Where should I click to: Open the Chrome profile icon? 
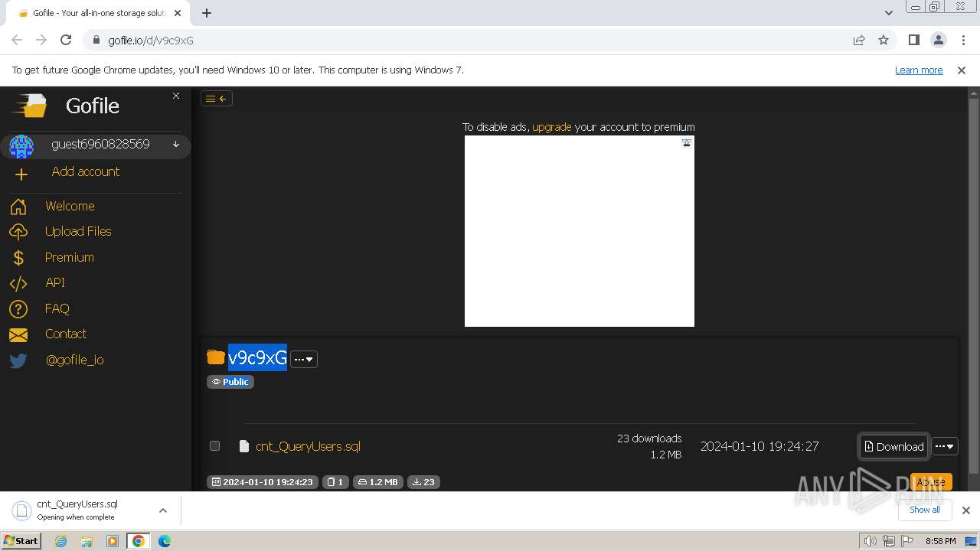click(x=938, y=40)
